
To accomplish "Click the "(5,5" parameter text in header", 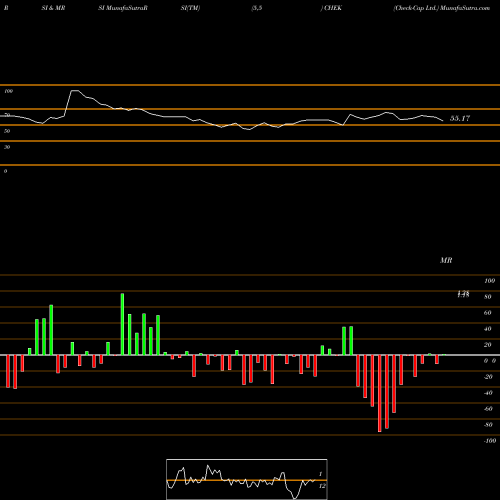I will [x=257, y=8].
